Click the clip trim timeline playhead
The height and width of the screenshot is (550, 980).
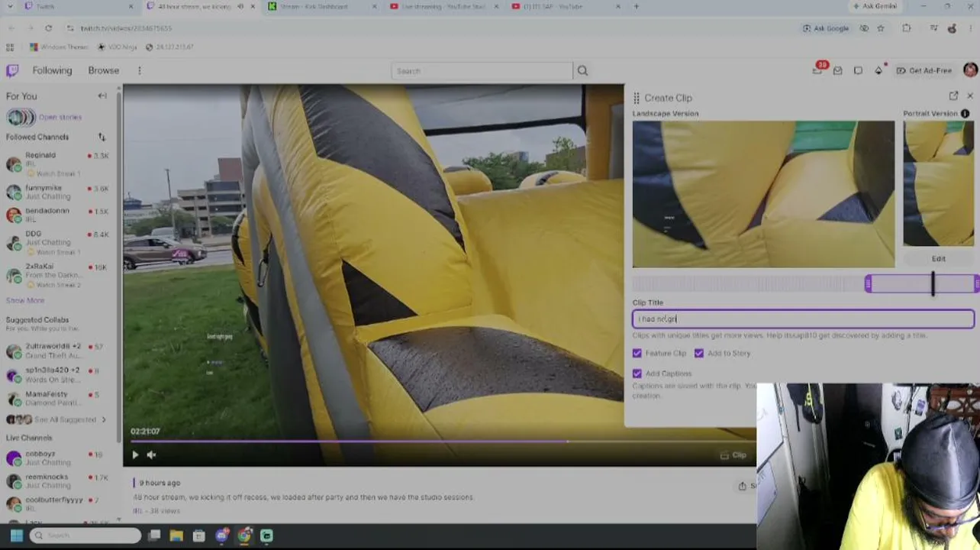click(933, 284)
